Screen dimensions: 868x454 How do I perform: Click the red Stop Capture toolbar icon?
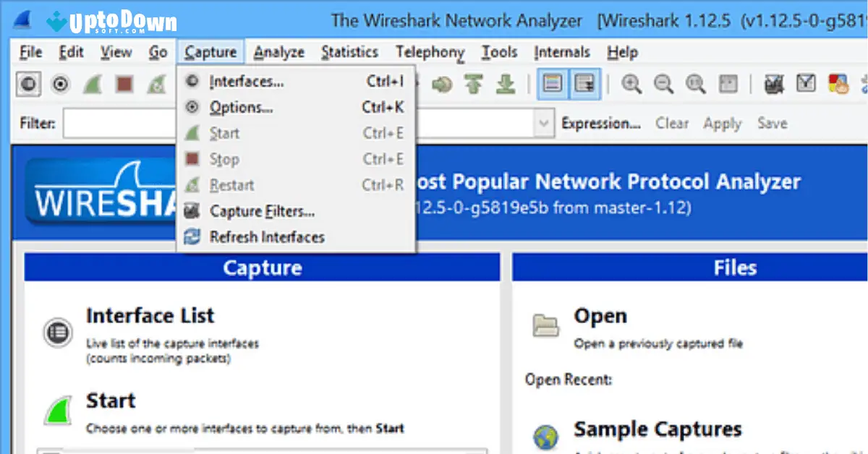point(124,84)
